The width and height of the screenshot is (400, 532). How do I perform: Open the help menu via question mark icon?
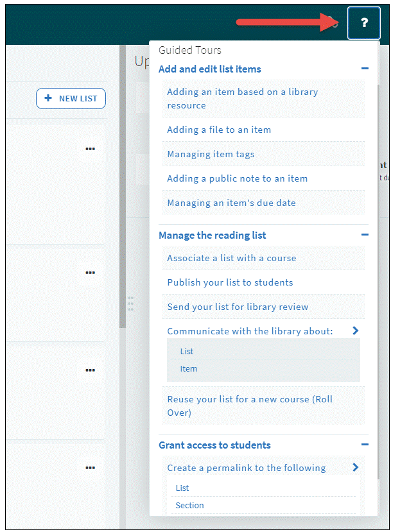click(x=363, y=23)
